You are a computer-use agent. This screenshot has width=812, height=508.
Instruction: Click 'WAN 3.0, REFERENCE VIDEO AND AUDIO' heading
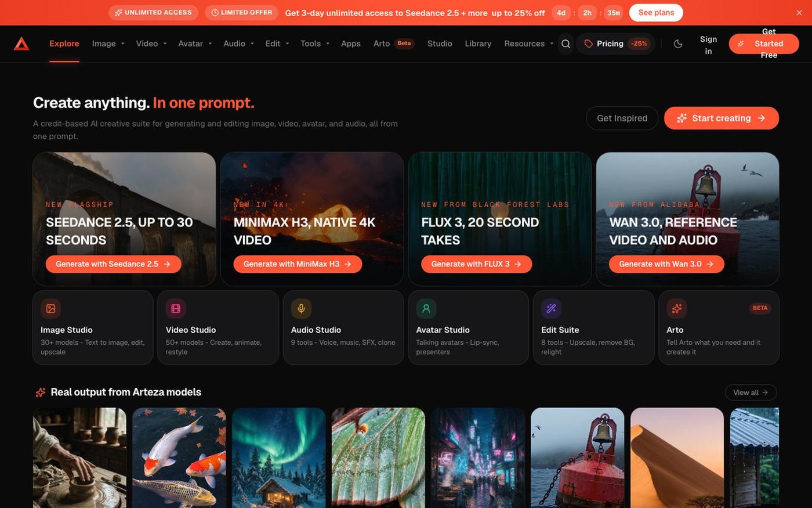pos(673,231)
